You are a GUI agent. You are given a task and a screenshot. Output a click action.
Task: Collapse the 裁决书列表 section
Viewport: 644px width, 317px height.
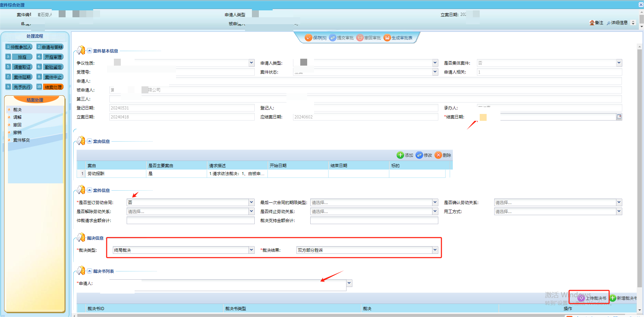(x=89, y=271)
